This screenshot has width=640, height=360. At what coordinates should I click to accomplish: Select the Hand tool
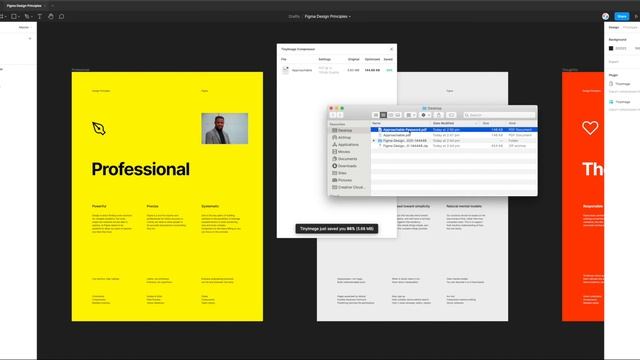click(51, 16)
